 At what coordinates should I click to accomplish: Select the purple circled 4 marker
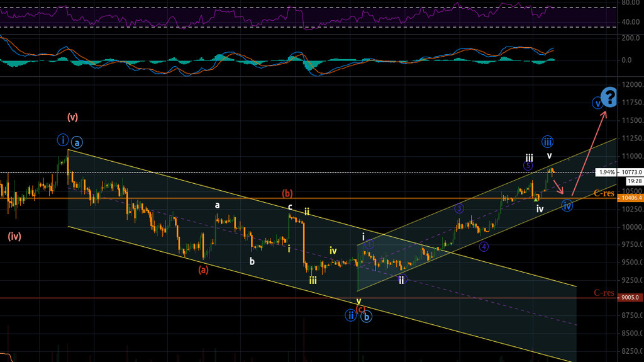point(484,247)
